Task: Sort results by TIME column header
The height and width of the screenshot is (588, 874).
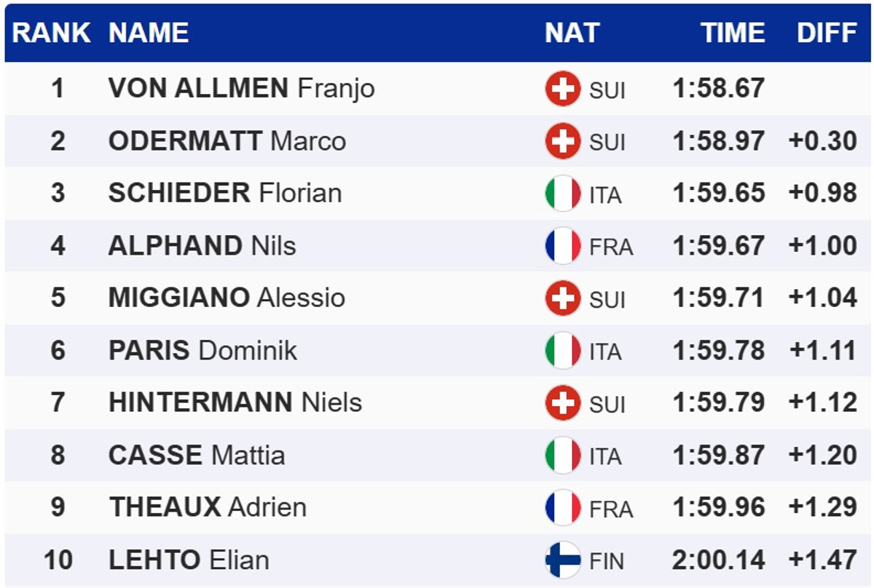Action: (x=733, y=33)
